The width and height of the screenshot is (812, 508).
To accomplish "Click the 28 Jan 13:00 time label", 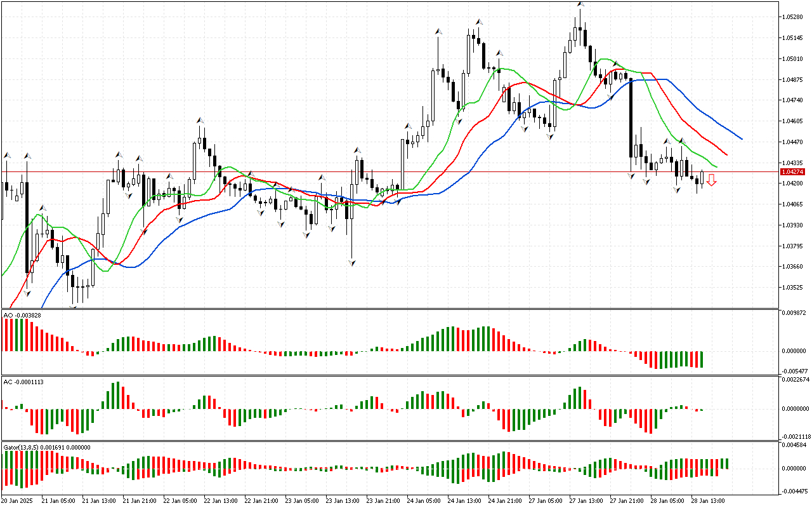I will (708, 500).
